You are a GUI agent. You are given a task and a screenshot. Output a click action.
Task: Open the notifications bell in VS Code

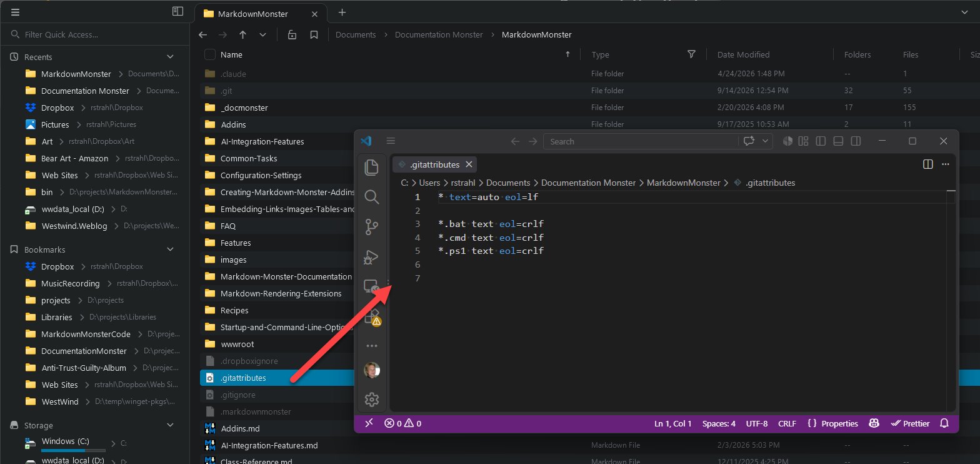[944, 423]
